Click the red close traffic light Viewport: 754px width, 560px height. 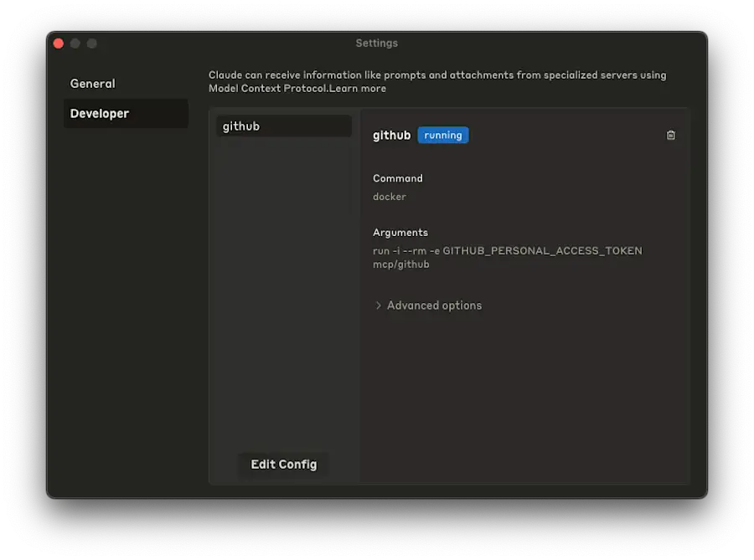58,43
